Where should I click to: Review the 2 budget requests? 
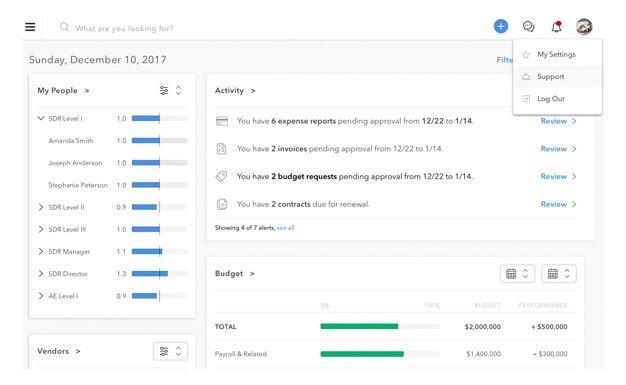[x=558, y=176]
